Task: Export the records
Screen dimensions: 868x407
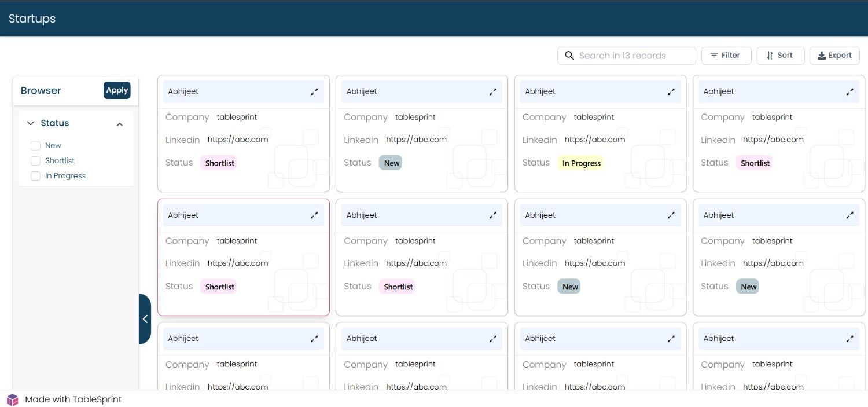Action: point(834,56)
